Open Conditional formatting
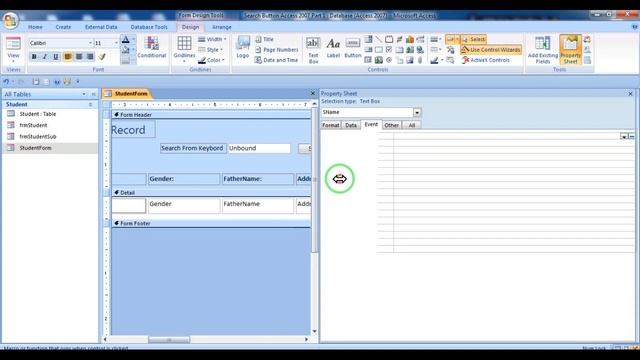Screen dimensions: 640x360 coord(151,47)
